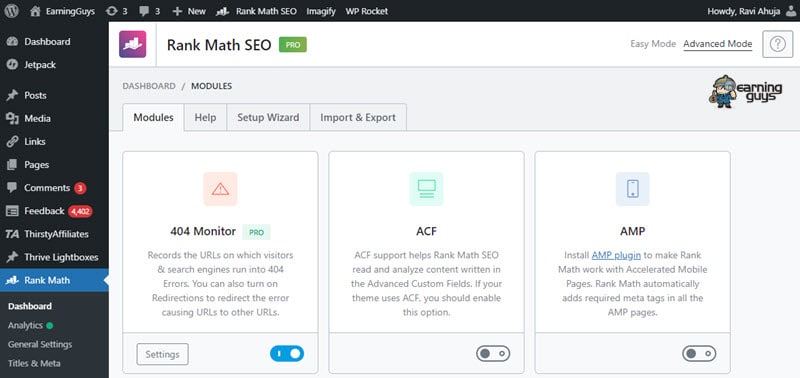Click the plus New content button
Screen dimensions: 800x378
189,11
